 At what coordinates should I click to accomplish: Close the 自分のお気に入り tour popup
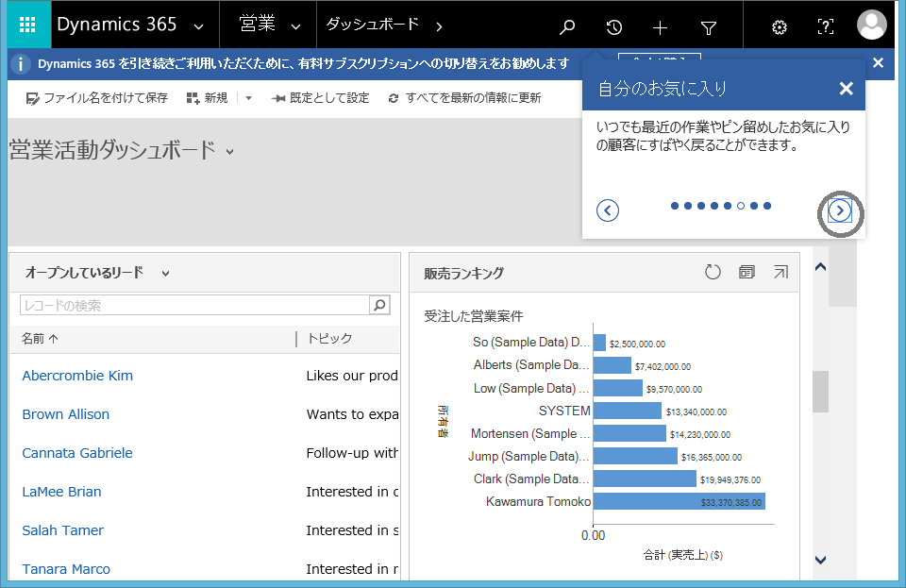click(x=846, y=89)
